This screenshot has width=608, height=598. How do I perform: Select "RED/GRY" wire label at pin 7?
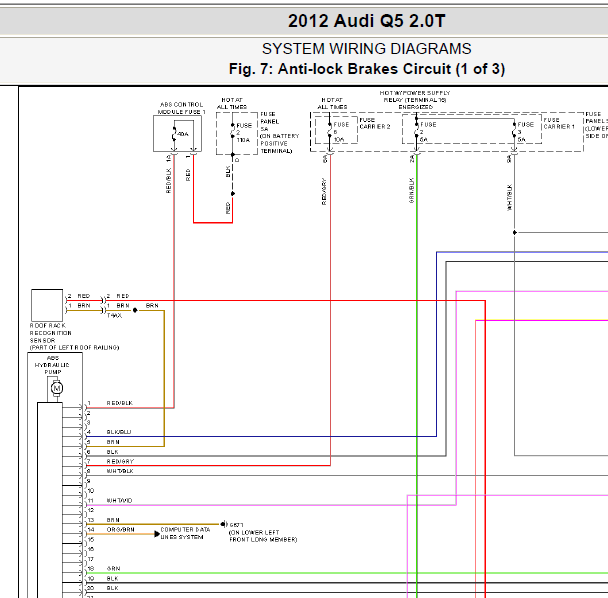pyautogui.click(x=120, y=461)
